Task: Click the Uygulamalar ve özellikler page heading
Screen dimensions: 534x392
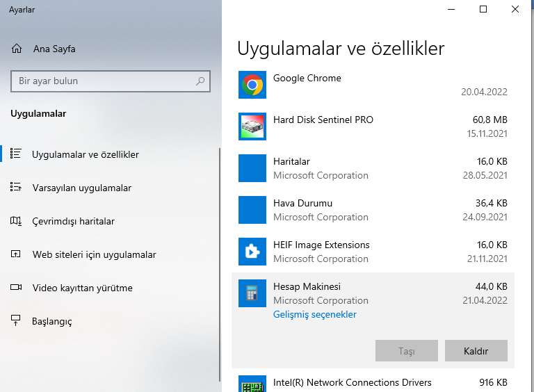Action: pos(341,49)
